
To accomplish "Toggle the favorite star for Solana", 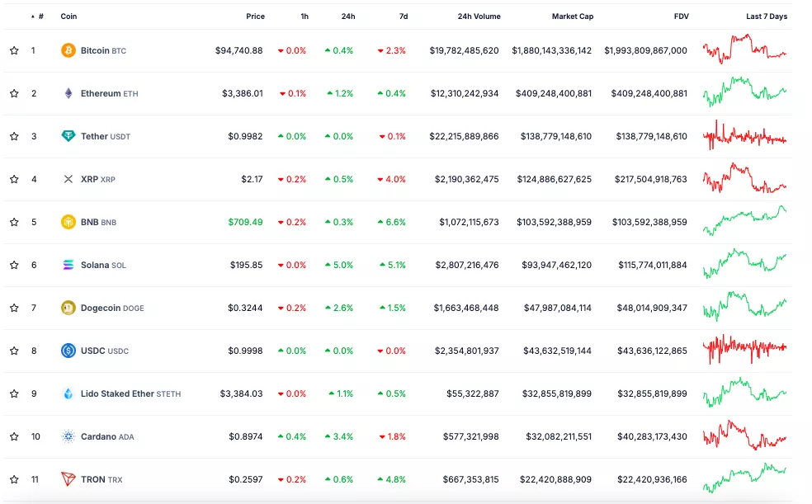I will pos(14,265).
